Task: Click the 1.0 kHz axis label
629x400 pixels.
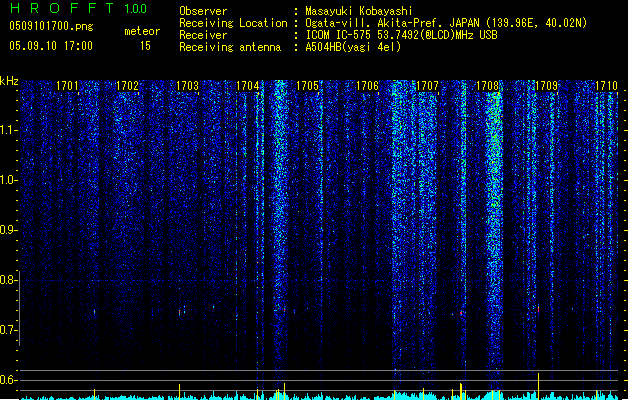Action: (7, 180)
